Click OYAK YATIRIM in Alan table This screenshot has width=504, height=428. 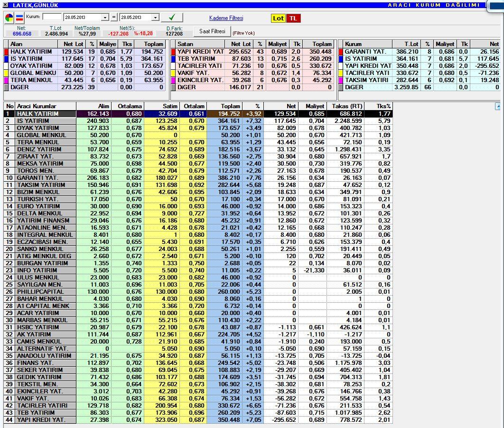click(31, 66)
